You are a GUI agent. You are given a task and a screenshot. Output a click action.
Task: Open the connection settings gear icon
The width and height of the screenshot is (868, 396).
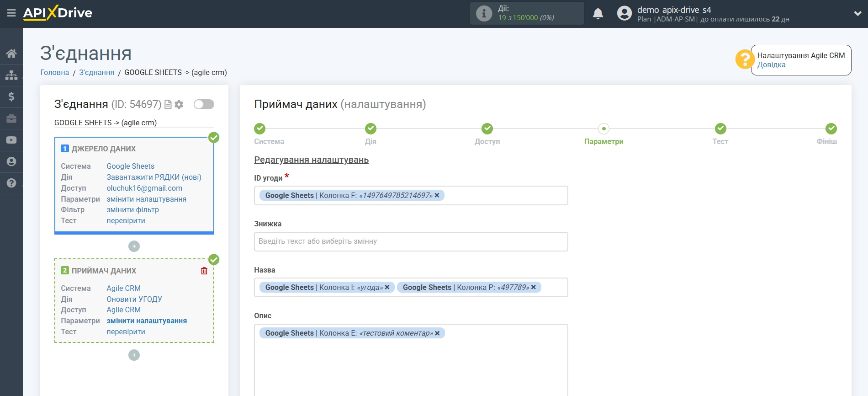(x=179, y=105)
